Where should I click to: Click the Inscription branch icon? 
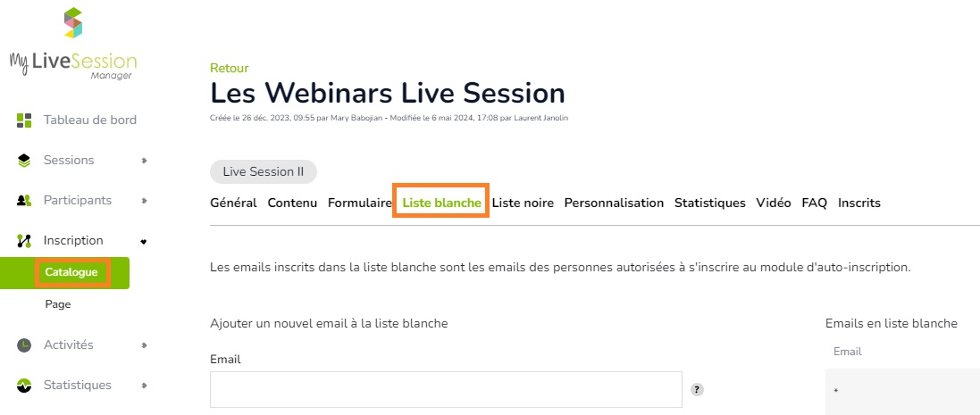(24, 241)
